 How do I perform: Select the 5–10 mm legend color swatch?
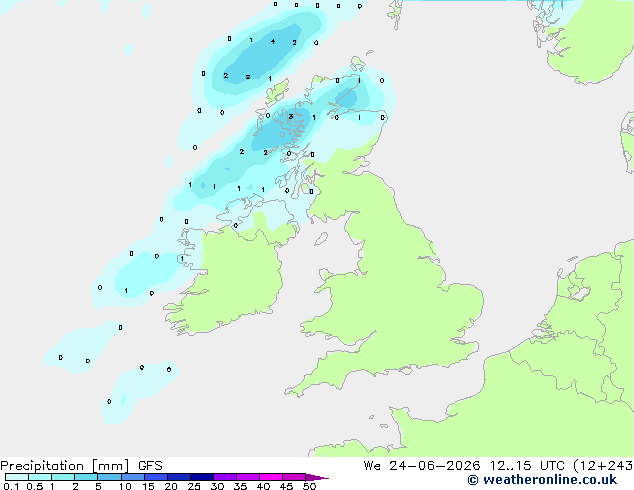click(x=109, y=477)
